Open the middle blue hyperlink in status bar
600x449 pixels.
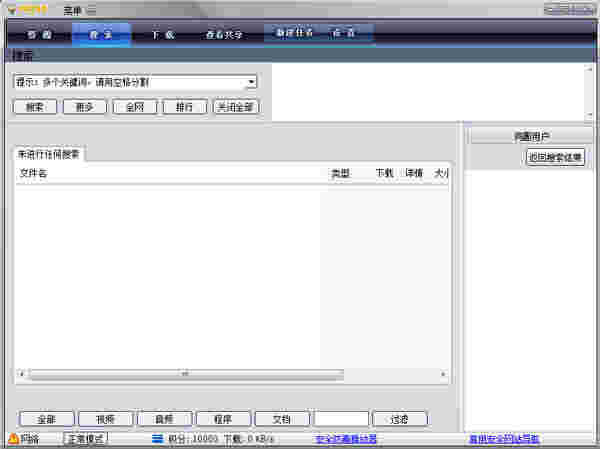coord(346,439)
